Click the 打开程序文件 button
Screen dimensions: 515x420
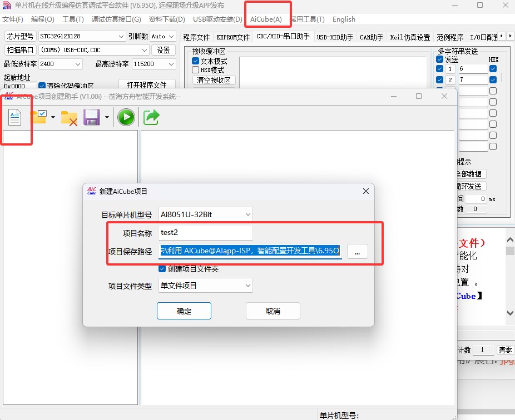146,84
